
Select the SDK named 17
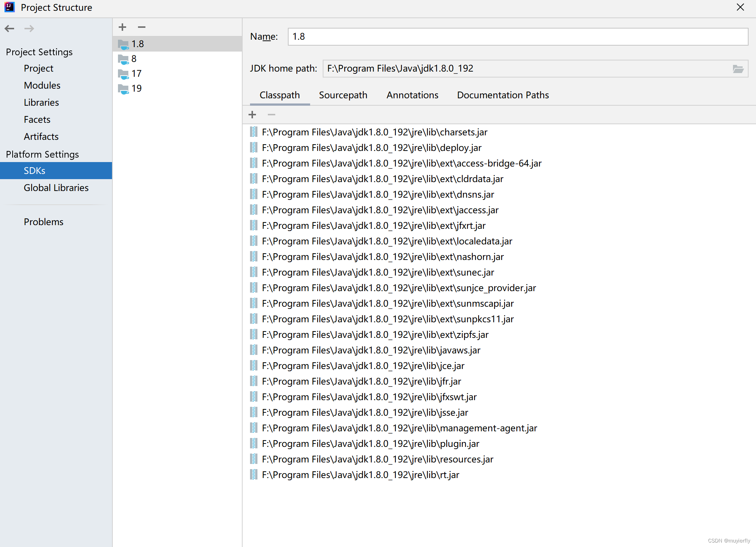click(x=136, y=73)
